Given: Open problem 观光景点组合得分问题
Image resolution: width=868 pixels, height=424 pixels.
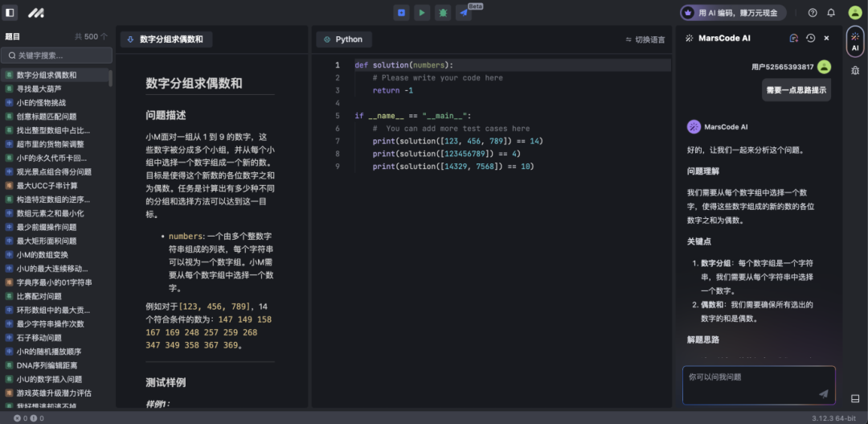Looking at the screenshot, I should click(x=55, y=172).
